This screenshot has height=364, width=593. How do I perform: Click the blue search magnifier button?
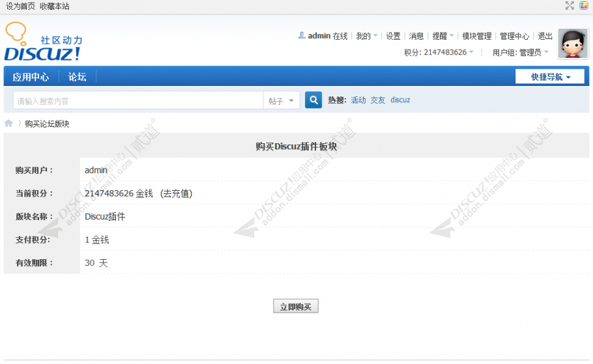coord(313,100)
